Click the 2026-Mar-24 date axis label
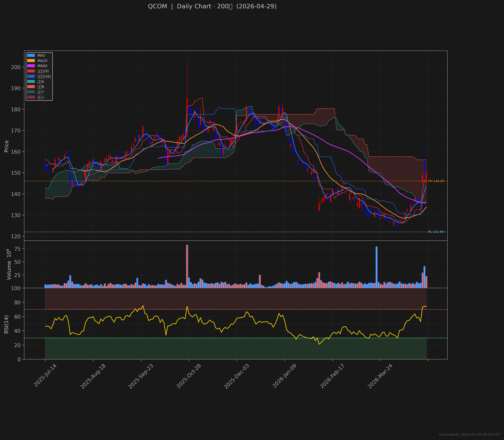The width and height of the screenshot is (504, 440). coord(380,376)
